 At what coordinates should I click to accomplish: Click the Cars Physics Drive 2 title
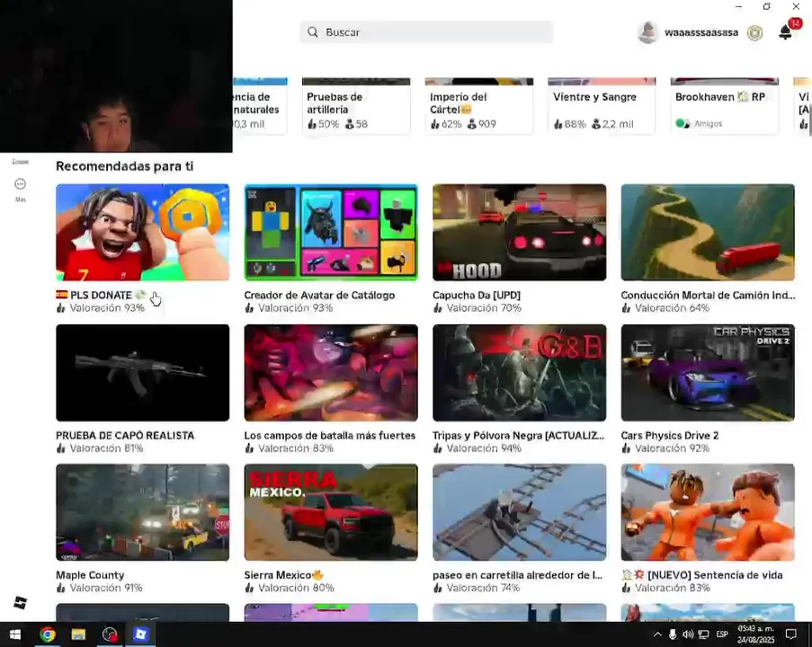(x=670, y=435)
